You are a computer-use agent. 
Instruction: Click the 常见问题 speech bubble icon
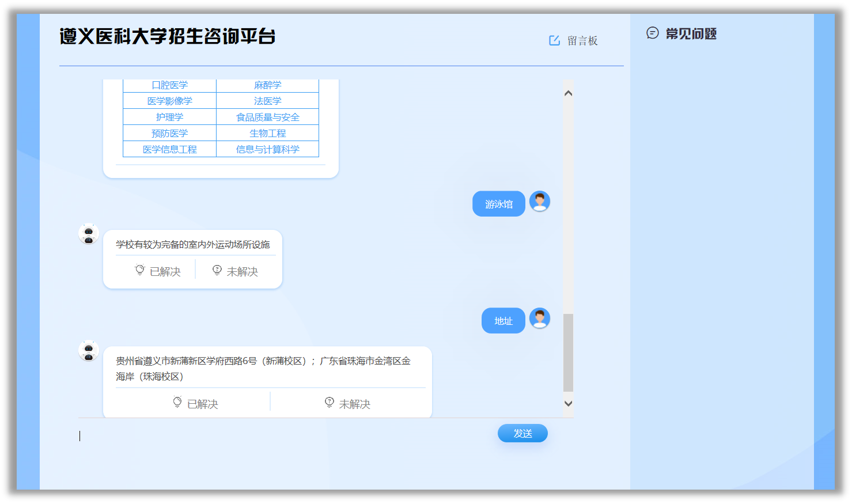tap(652, 33)
